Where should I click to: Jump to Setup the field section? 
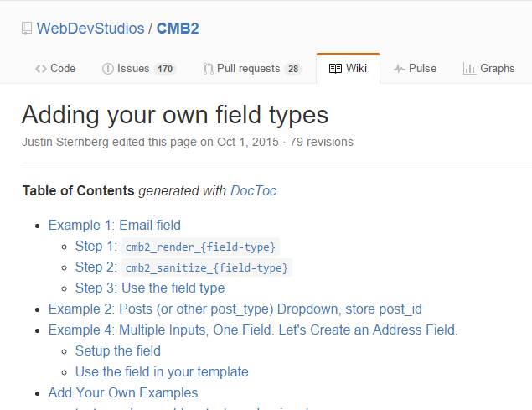pos(118,351)
